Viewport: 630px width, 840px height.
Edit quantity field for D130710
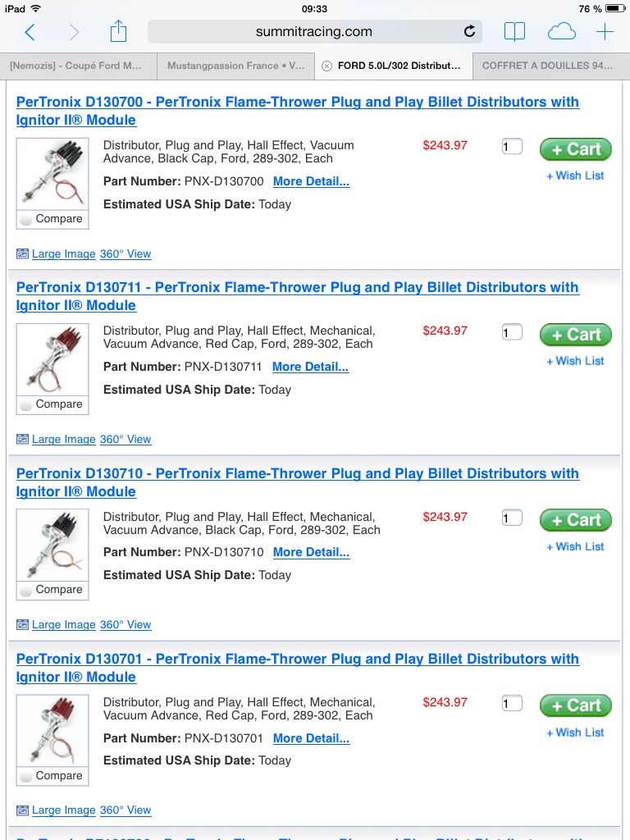pos(512,518)
